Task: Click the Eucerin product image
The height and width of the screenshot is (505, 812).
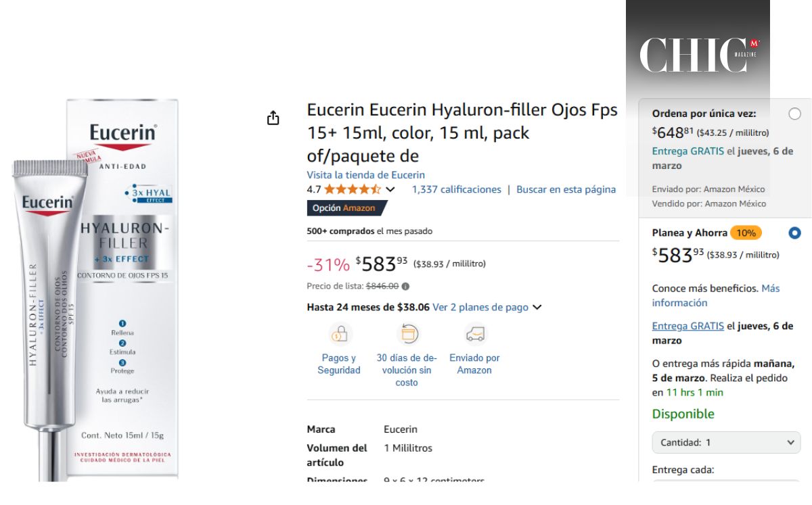Action: tap(95, 291)
